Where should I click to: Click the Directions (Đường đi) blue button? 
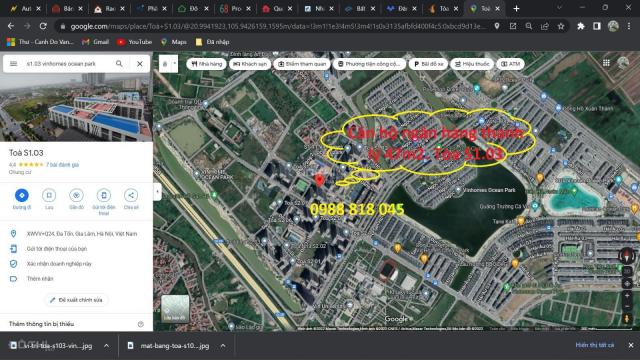tap(22, 196)
